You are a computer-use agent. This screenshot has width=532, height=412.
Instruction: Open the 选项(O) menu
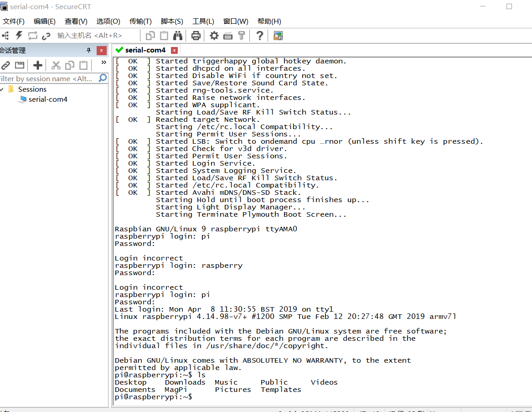coord(108,21)
